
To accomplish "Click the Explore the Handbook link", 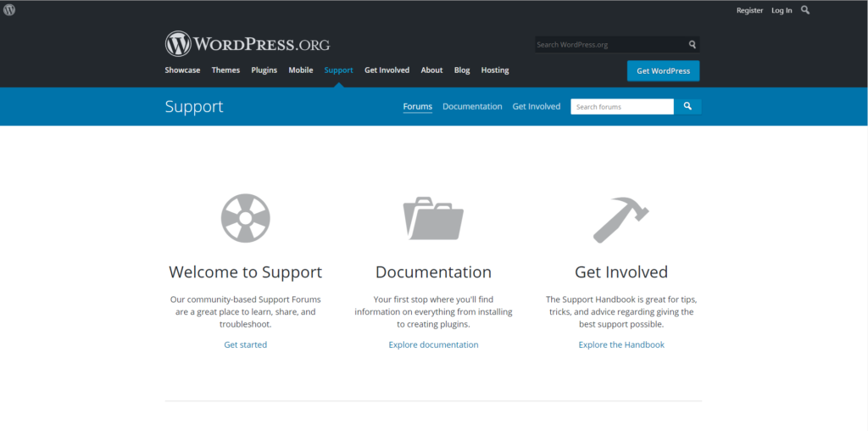I will coord(621,344).
